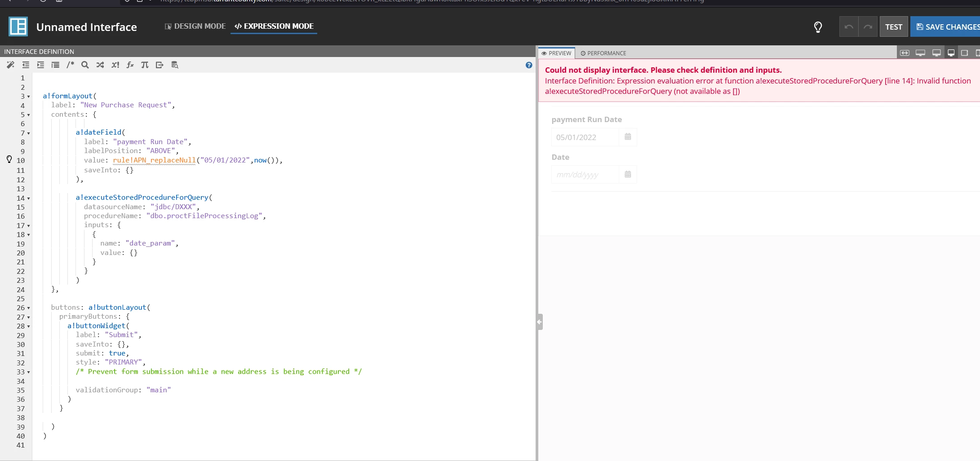Click the Save Changes button
This screenshot has width=980, height=461.
point(946,27)
